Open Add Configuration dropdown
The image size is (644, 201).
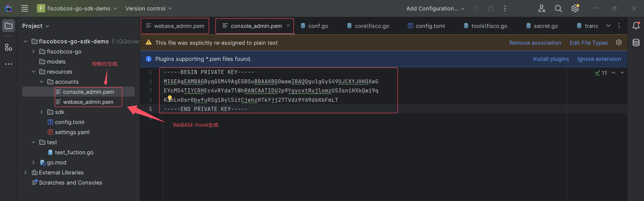click(435, 8)
